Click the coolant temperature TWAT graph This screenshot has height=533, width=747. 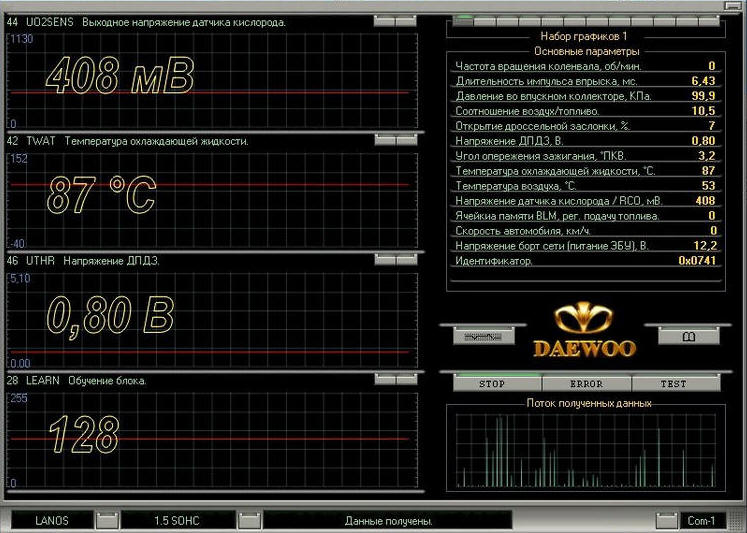click(x=210, y=198)
